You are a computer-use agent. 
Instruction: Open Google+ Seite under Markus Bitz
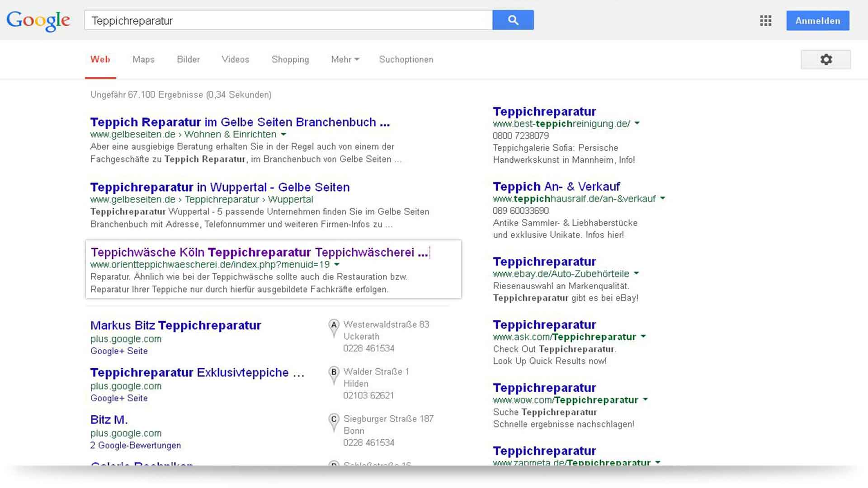pyautogui.click(x=119, y=351)
